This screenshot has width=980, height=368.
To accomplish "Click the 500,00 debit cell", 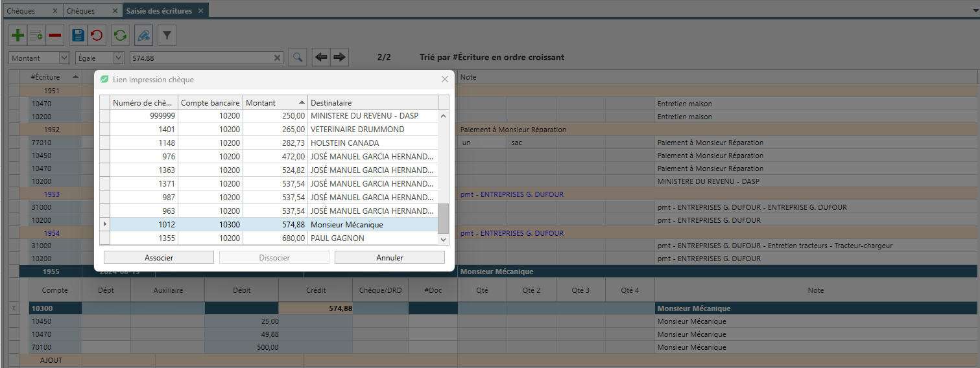I will click(x=241, y=347).
